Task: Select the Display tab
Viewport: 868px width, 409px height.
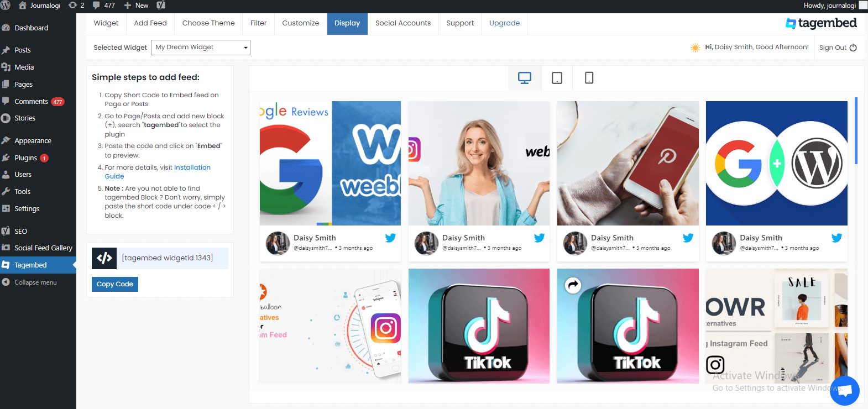Action: pos(347,23)
